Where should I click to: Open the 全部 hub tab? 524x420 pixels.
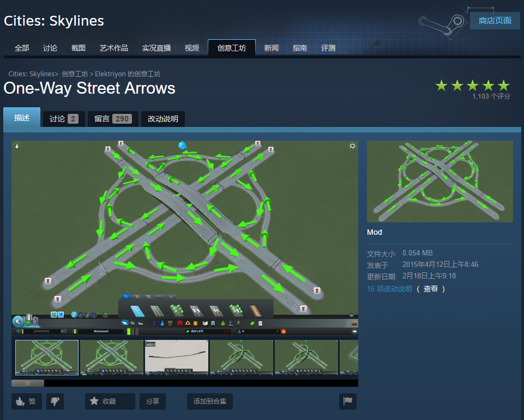(x=22, y=48)
